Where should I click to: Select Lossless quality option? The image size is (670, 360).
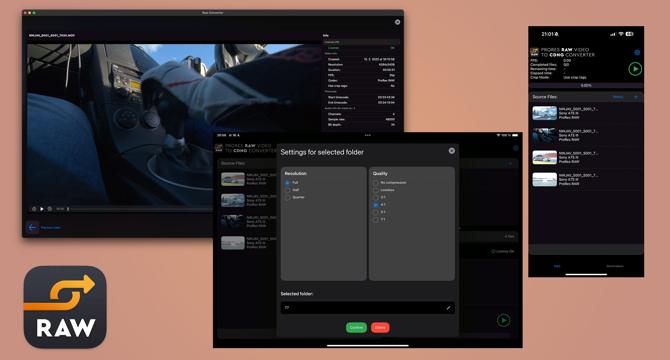pos(376,190)
